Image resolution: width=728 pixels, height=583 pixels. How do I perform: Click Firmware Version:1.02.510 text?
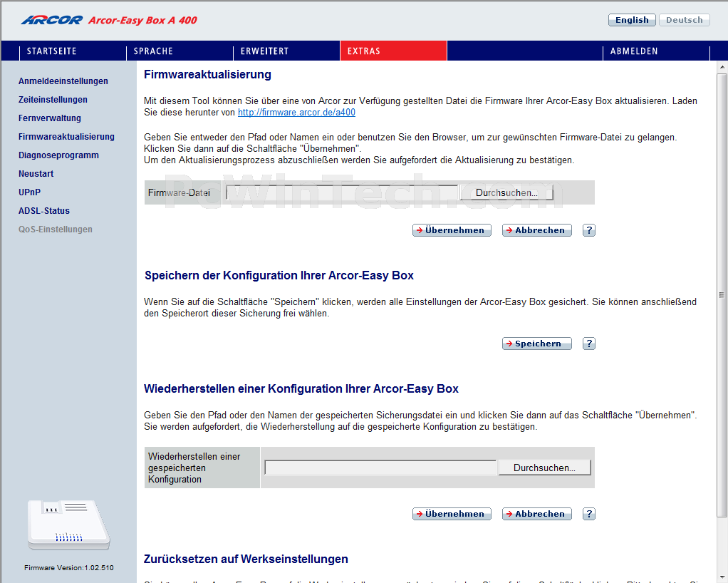pos(68,567)
